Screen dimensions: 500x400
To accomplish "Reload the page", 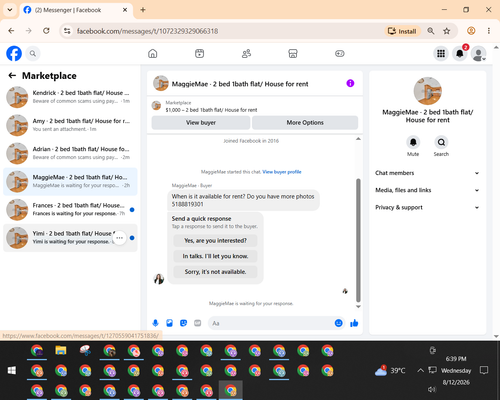I will click(46, 31).
